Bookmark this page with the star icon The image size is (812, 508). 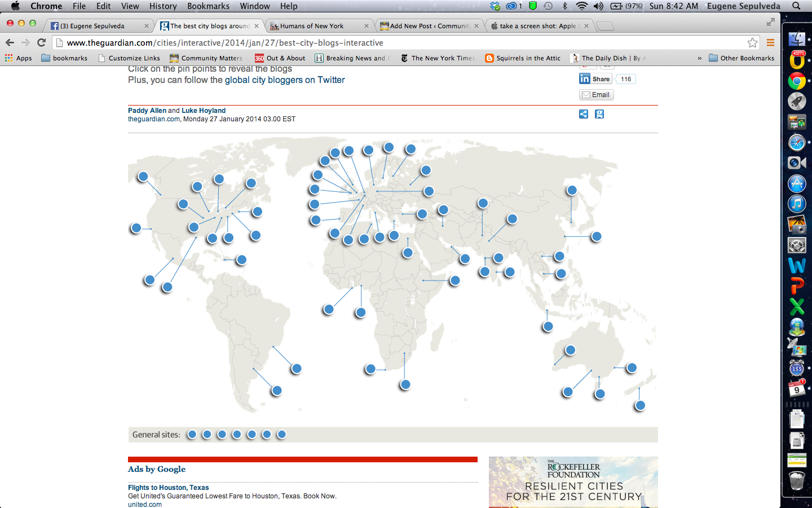tap(752, 43)
